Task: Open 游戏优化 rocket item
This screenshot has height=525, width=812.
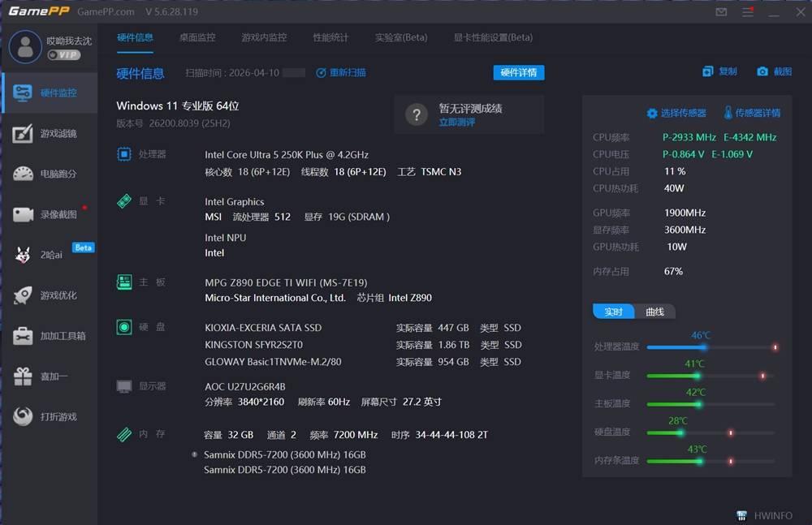Action: pyautogui.click(x=50, y=295)
